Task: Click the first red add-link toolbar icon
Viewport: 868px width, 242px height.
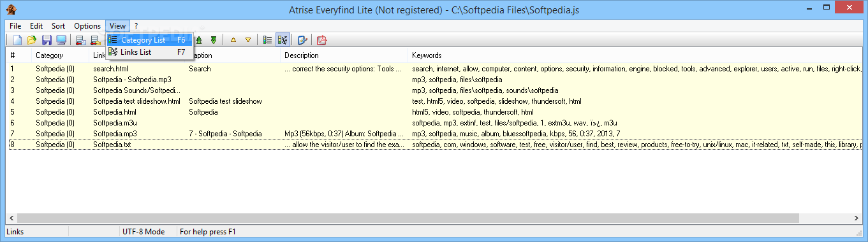Action: 81,40
